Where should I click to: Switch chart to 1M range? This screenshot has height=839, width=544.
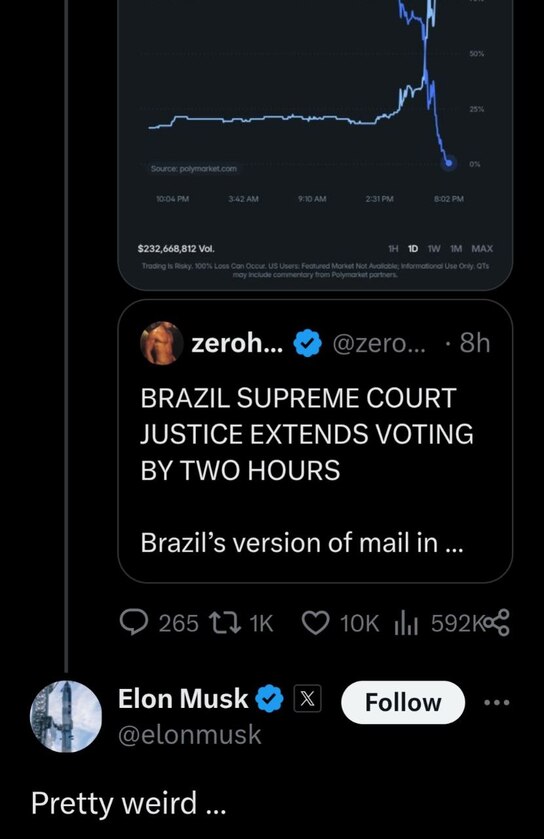click(456, 249)
